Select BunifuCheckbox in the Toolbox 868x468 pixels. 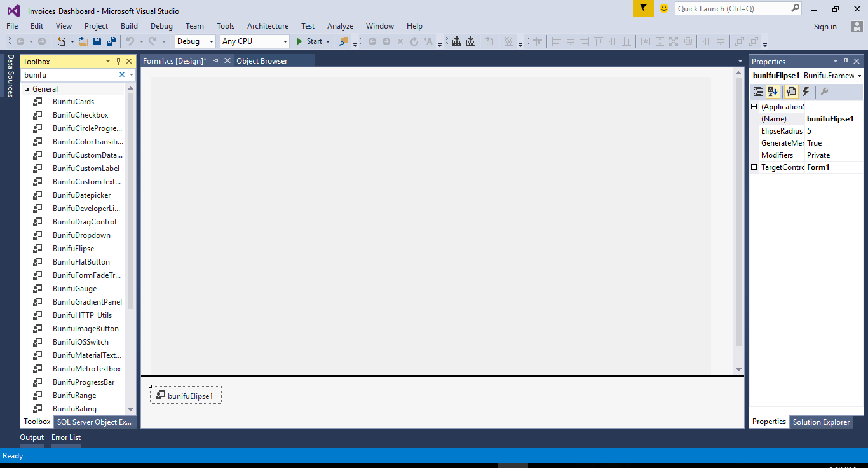81,115
